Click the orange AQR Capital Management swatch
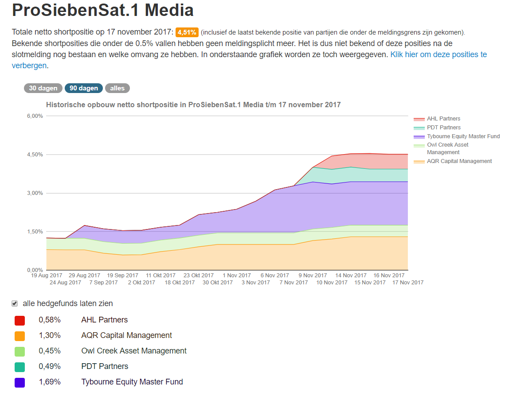Image resolution: width=532 pixels, height=396 pixels. pos(20,336)
